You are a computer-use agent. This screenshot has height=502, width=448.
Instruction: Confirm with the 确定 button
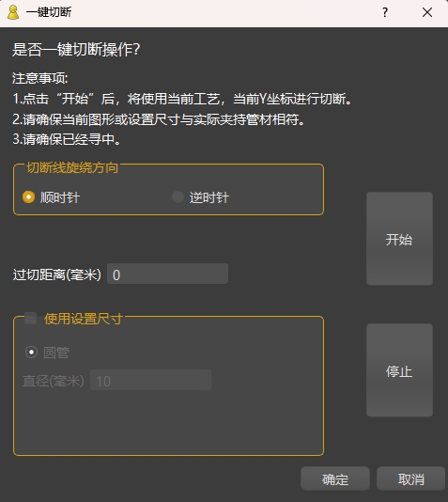[335, 478]
